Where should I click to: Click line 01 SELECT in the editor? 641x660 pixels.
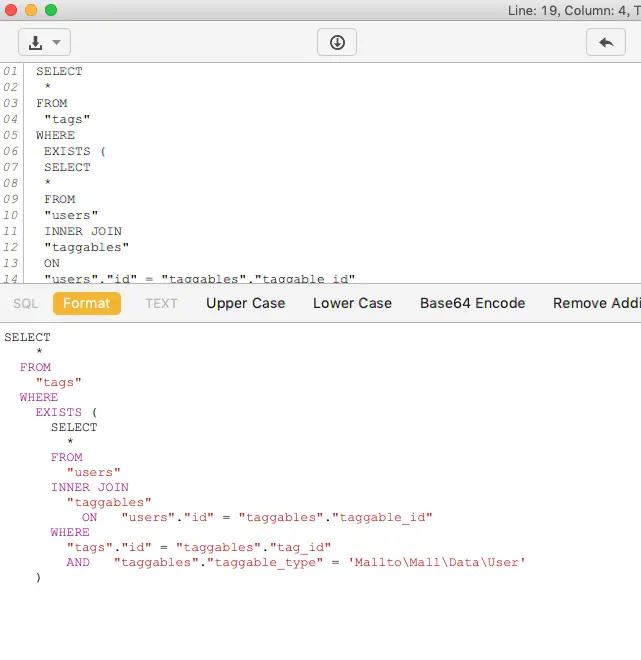click(x=59, y=71)
